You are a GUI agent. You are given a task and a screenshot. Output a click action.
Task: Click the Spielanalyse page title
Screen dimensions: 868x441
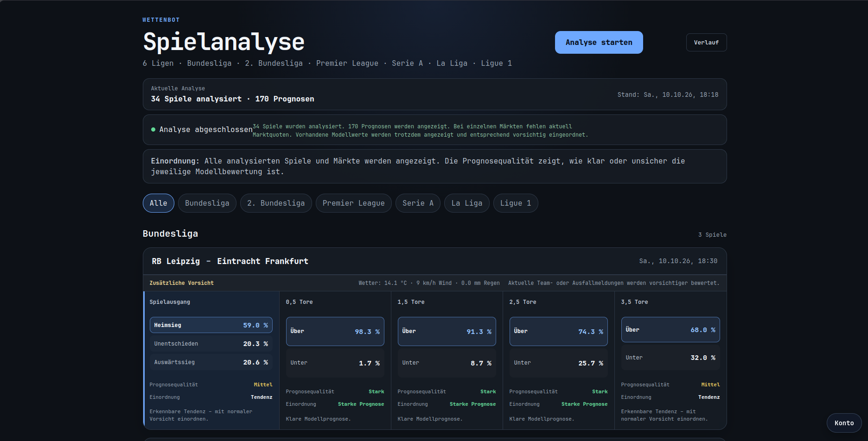pyautogui.click(x=223, y=42)
